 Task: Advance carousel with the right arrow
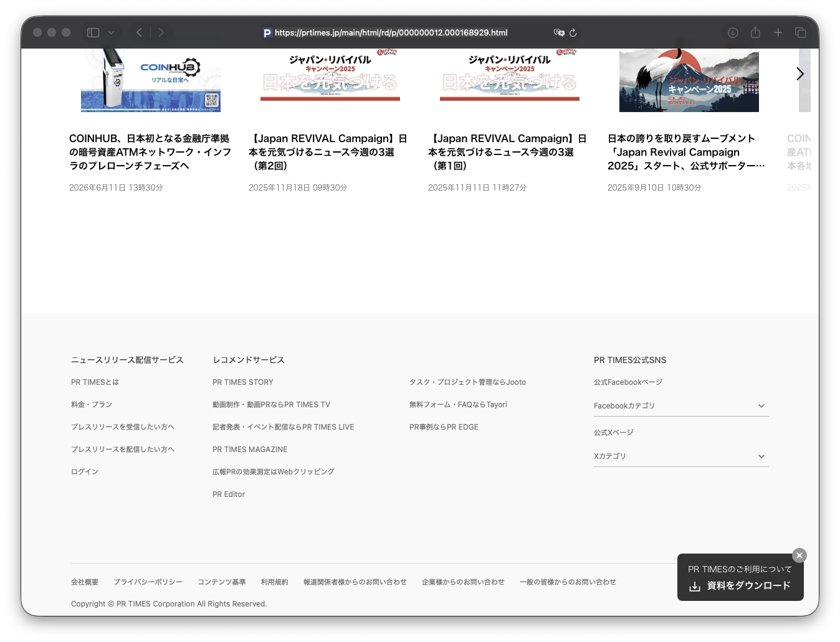tap(800, 74)
